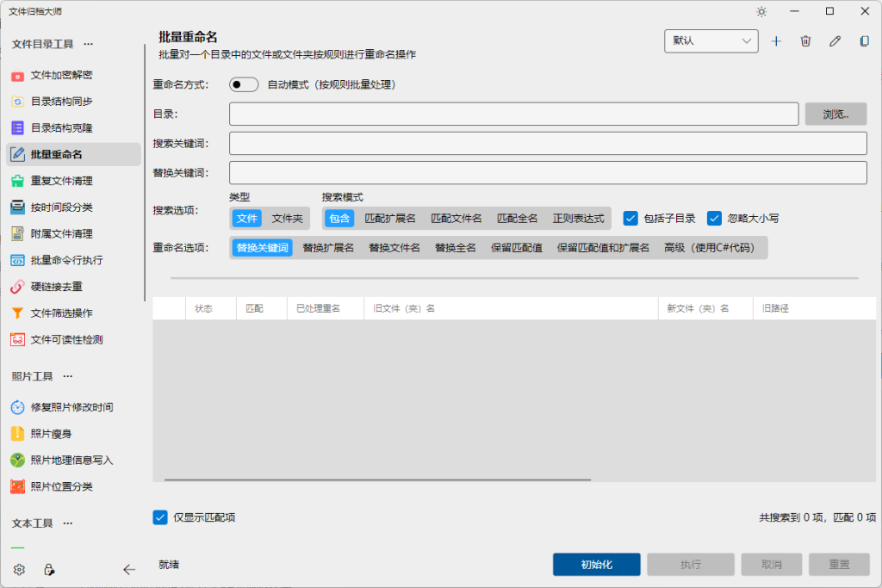Switch to 硬链接去重 tool
The image size is (882, 588).
52,286
